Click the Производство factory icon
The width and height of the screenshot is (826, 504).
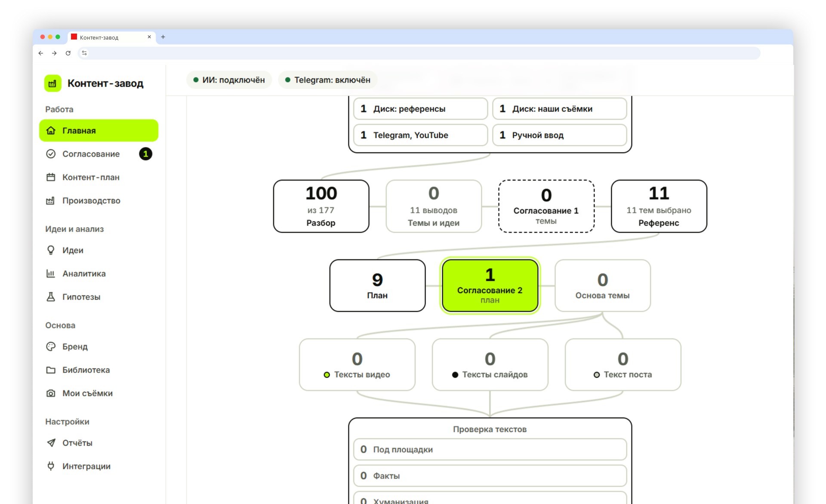point(51,200)
